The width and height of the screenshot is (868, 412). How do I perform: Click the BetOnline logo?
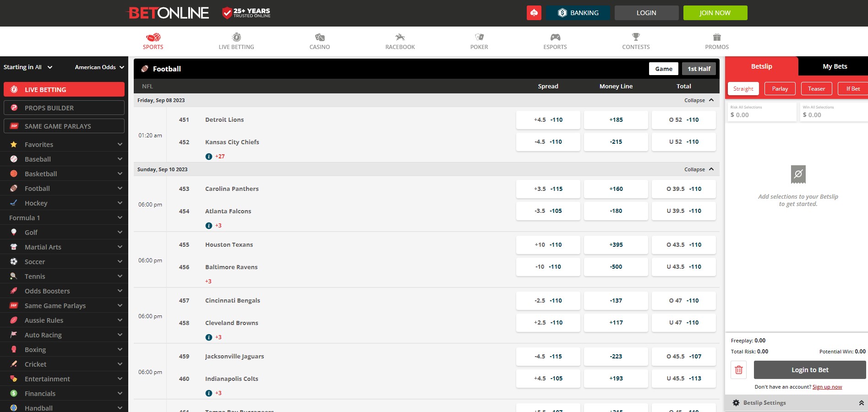(168, 13)
